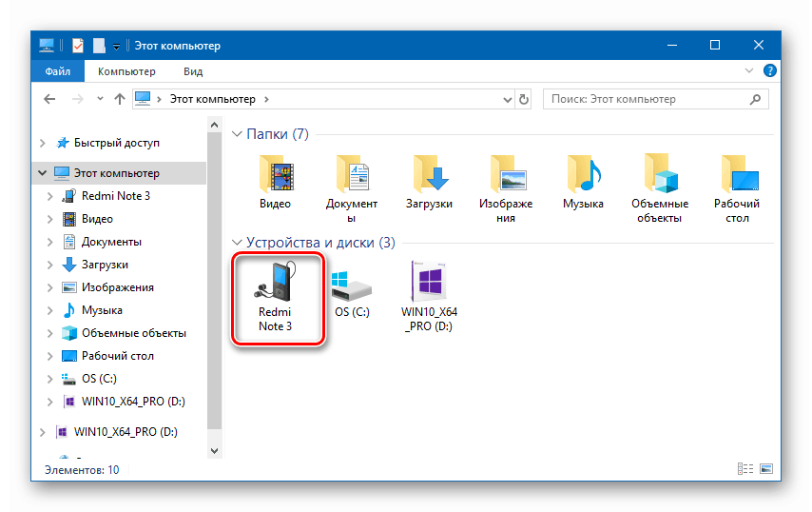Open the WIN10_X64_PRO (D:) drive in Devices
This screenshot has width=812, height=512.
click(429, 282)
